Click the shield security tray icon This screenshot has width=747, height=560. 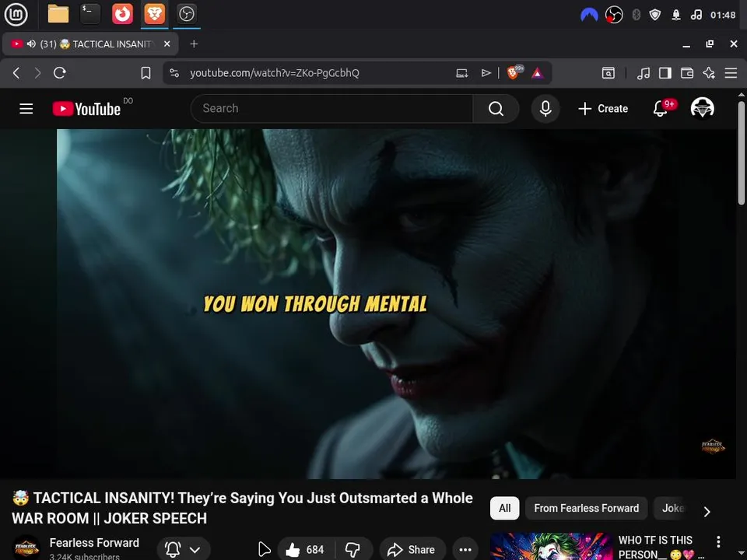(655, 16)
